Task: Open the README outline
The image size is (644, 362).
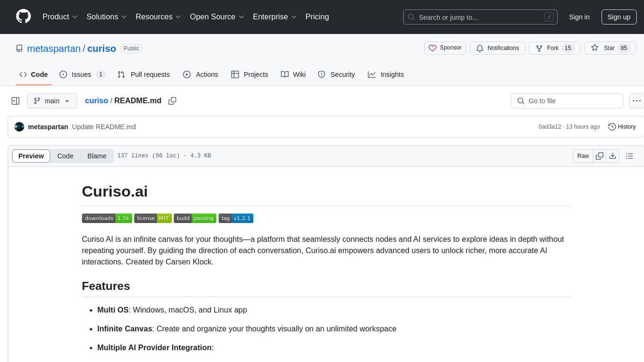Action: point(630,156)
